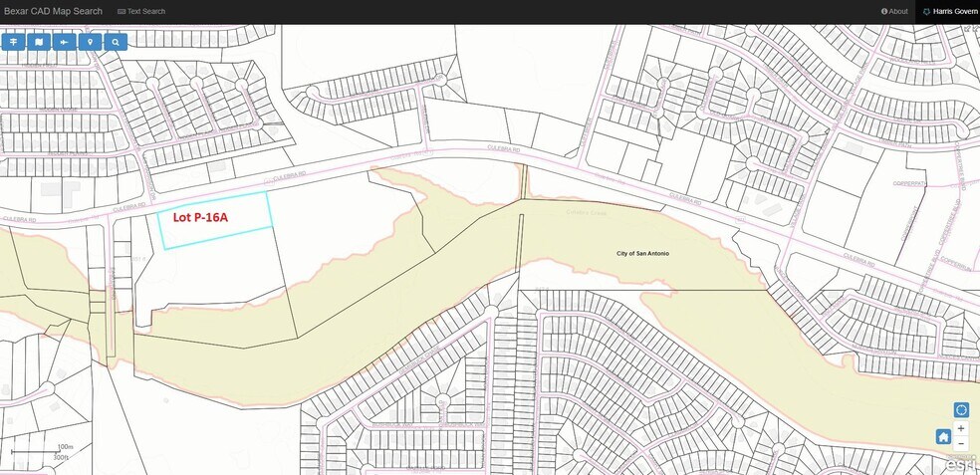The width and height of the screenshot is (980, 475).
Task: Click the City of San Antonio label
Action: point(642,253)
